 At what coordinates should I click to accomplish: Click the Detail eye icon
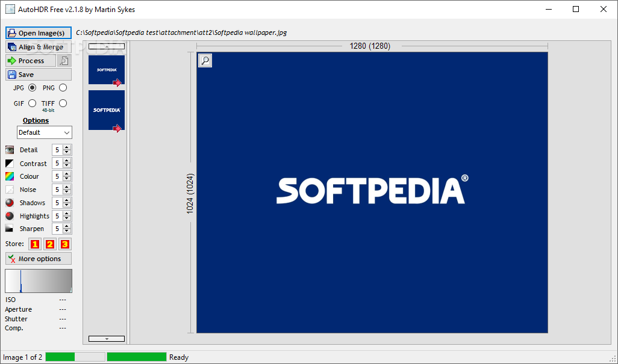10,150
